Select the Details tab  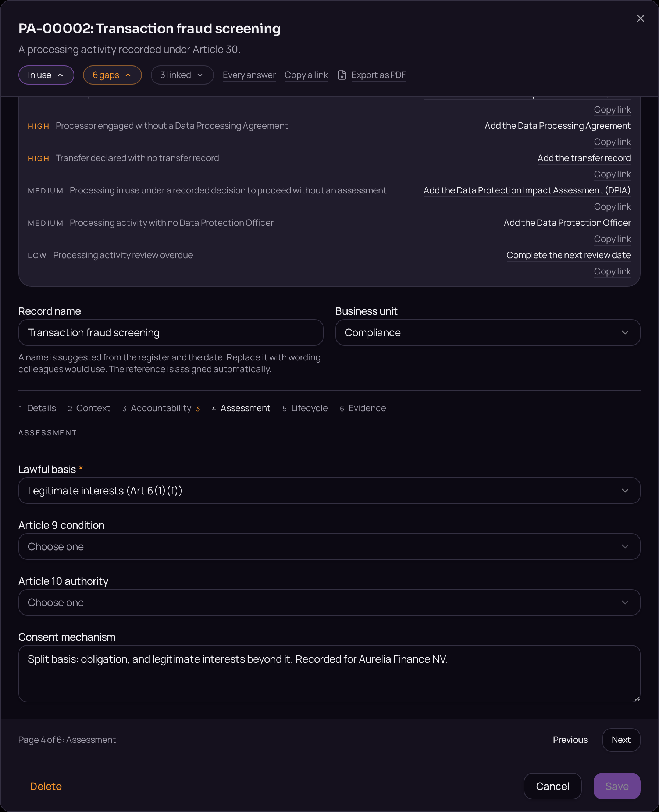pyautogui.click(x=38, y=408)
